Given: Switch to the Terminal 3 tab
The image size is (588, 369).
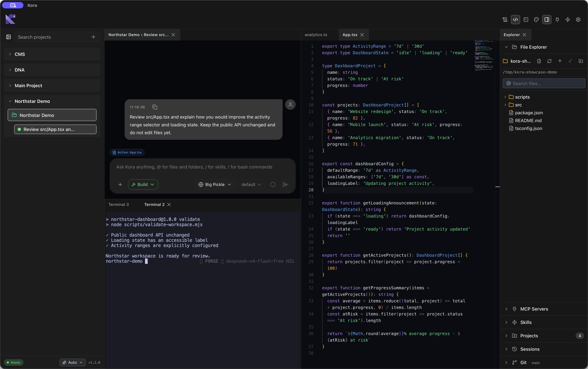Looking at the screenshot, I should 119,205.
